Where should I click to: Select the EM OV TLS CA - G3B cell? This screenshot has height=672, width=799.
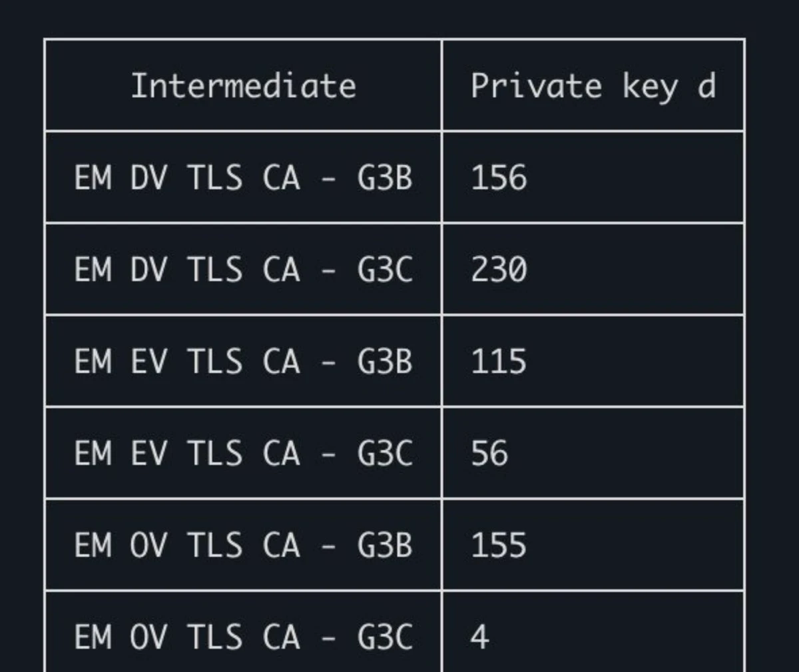(x=243, y=545)
